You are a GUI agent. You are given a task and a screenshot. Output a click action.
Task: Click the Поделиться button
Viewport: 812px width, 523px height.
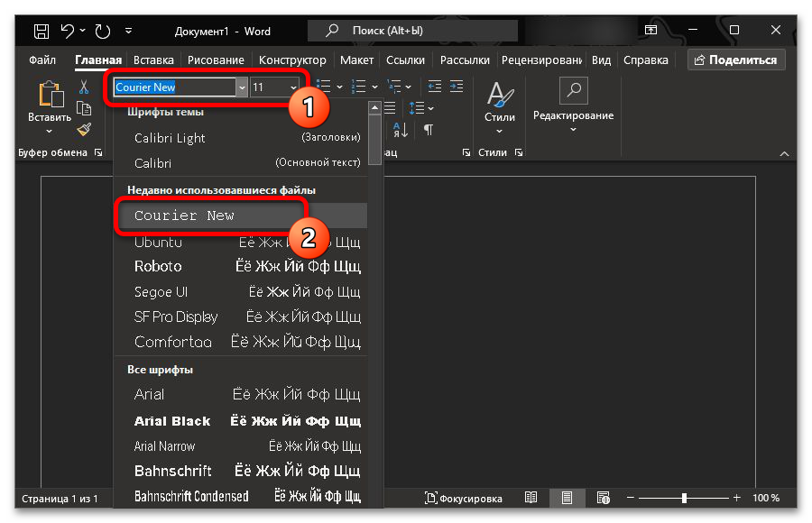click(736, 60)
